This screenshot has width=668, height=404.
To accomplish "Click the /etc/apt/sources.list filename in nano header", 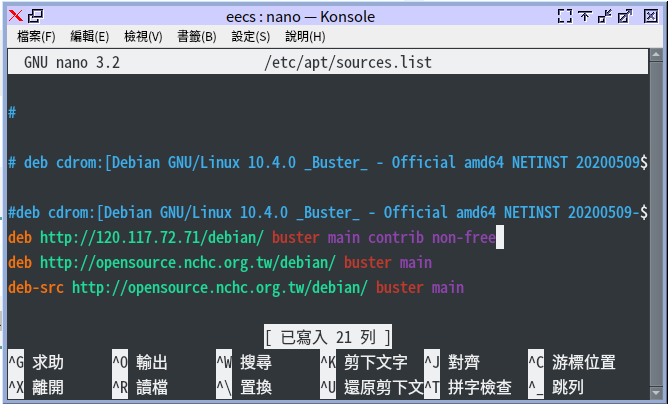I will (x=347, y=63).
